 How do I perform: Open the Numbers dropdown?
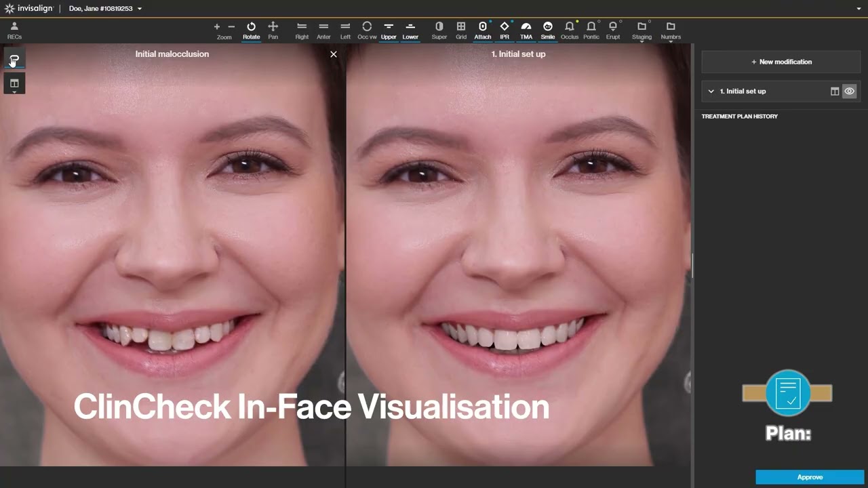click(x=671, y=31)
